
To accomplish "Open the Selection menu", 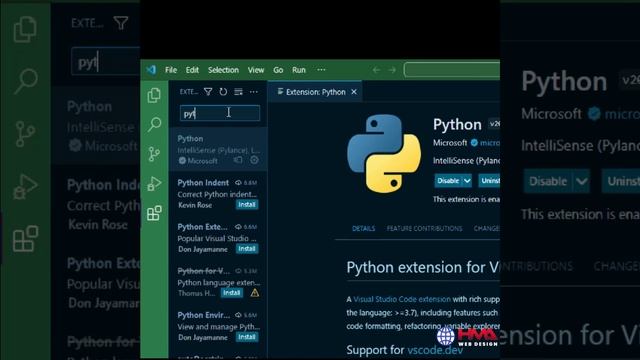I will pyautogui.click(x=223, y=70).
